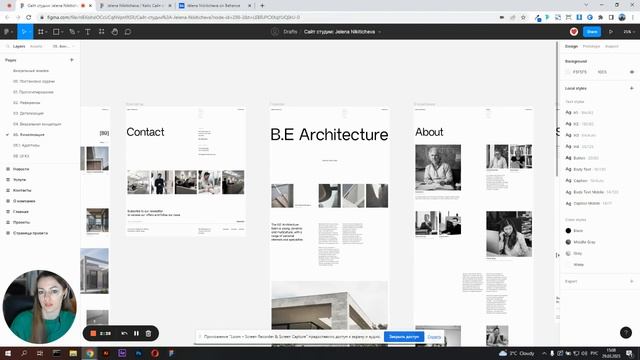Viewport: 640px width, 360px height.
Task: Bookmark this page with star icon
Action: [523, 18]
